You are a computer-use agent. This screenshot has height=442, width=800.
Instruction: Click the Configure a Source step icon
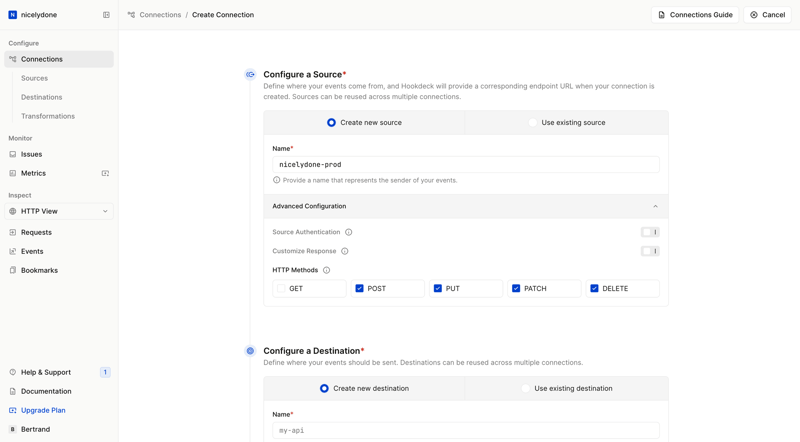click(x=250, y=75)
